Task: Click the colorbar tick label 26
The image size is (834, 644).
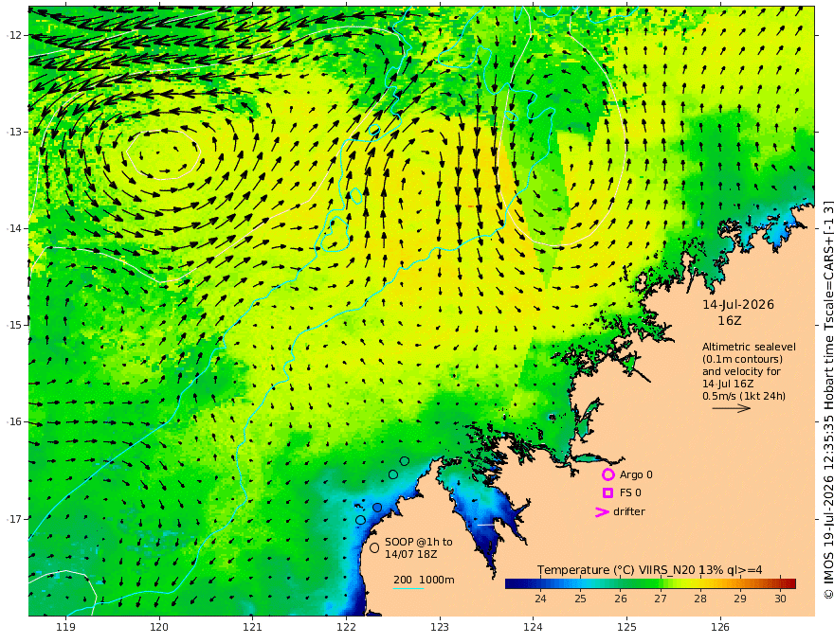Action: coord(620,599)
